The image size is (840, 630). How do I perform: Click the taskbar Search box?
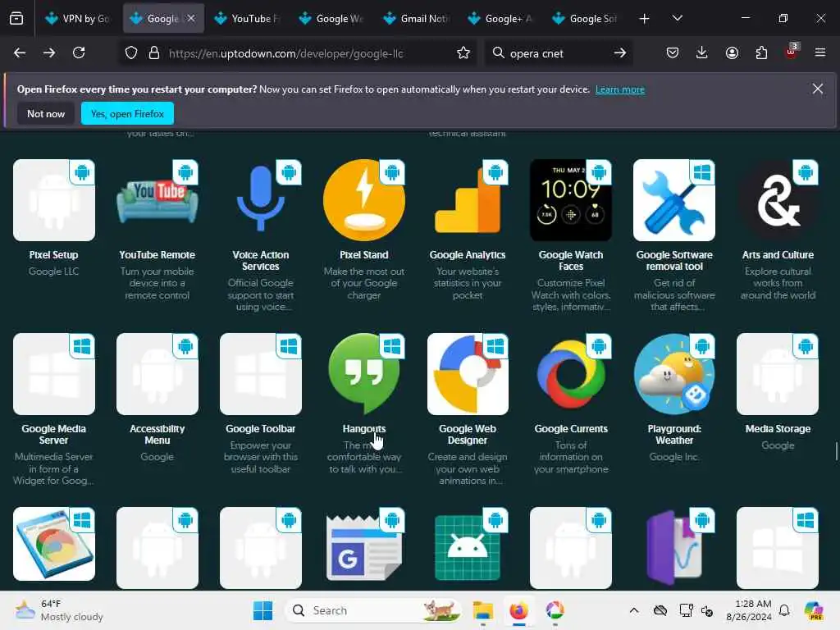tap(373, 610)
